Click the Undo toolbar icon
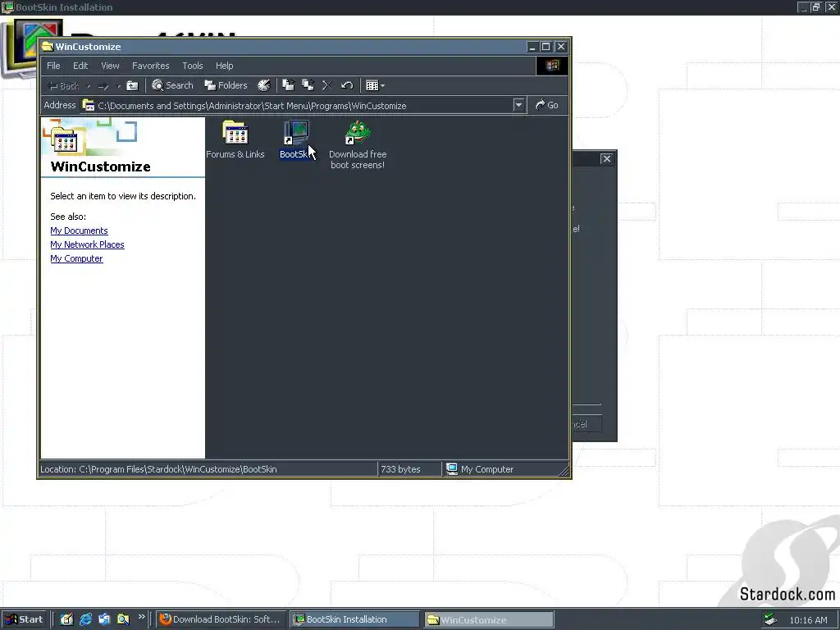This screenshot has height=630, width=840. (x=347, y=85)
